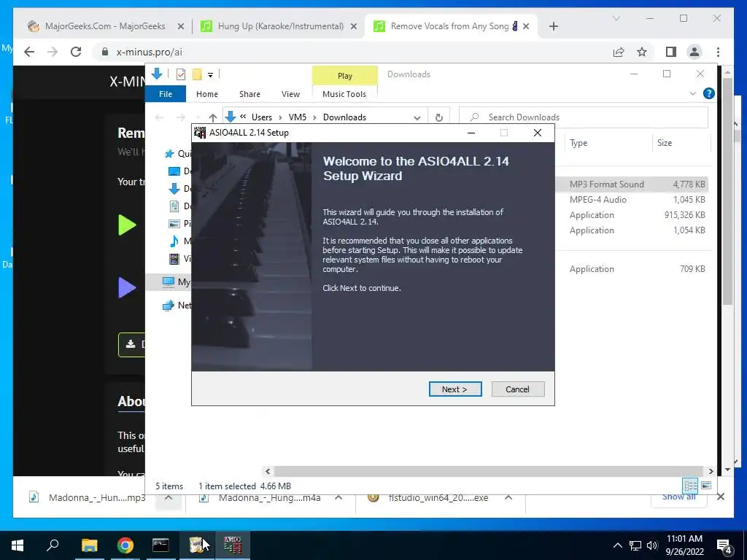Select the Play contextual tab

pos(345,76)
